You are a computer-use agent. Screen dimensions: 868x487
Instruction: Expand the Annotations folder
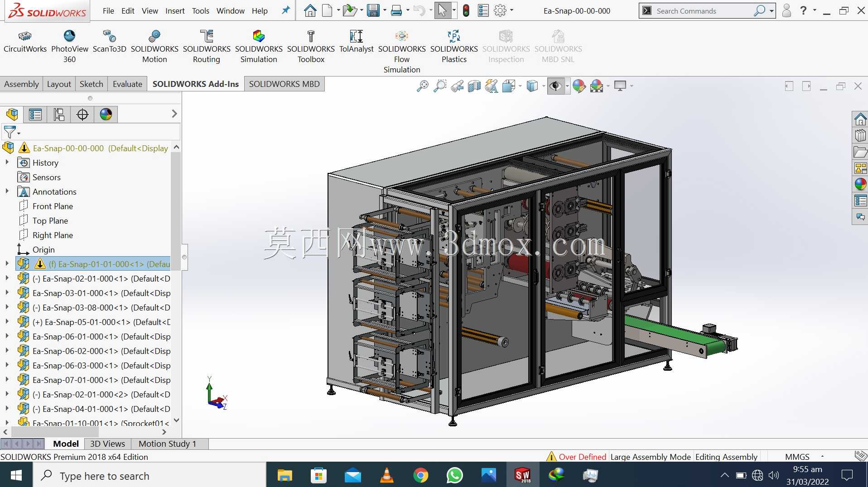point(7,191)
